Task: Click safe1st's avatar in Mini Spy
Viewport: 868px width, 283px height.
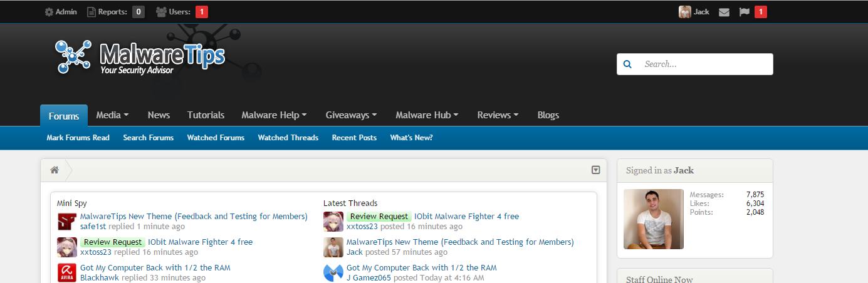Action: 67,222
